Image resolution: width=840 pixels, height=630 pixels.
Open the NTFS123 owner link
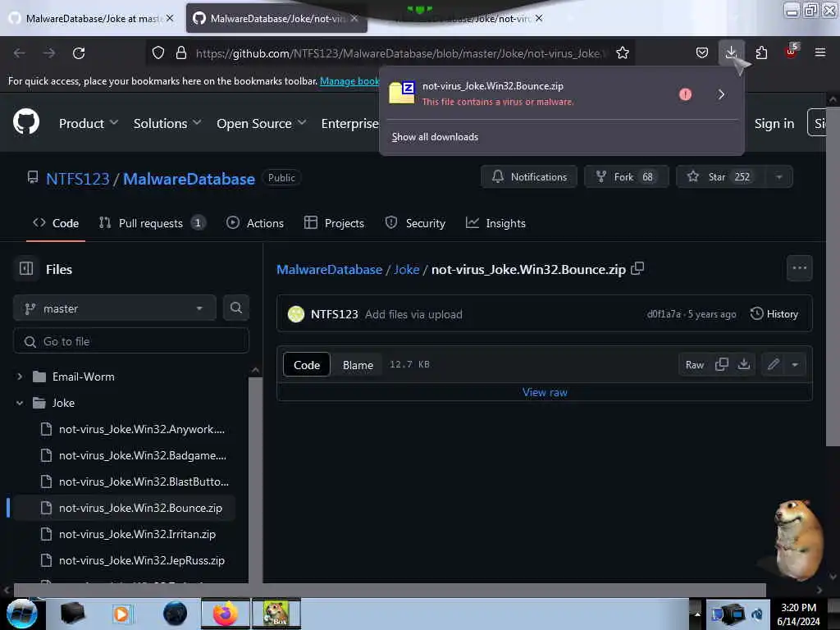(78, 179)
